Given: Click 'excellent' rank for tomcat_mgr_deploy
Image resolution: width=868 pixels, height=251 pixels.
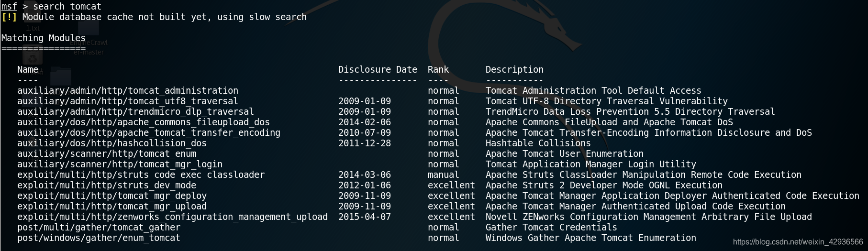Looking at the screenshot, I should click(x=451, y=196).
